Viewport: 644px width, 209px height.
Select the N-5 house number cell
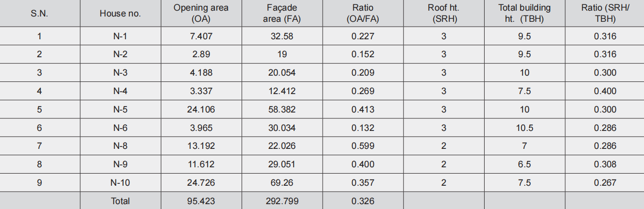[120, 110]
